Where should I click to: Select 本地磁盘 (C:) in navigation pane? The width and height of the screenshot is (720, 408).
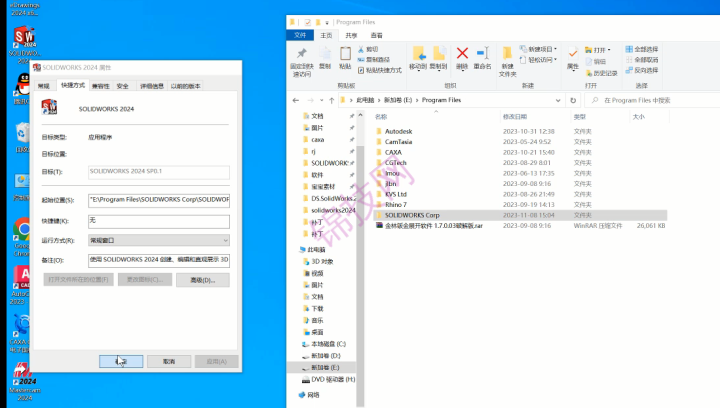pyautogui.click(x=328, y=344)
